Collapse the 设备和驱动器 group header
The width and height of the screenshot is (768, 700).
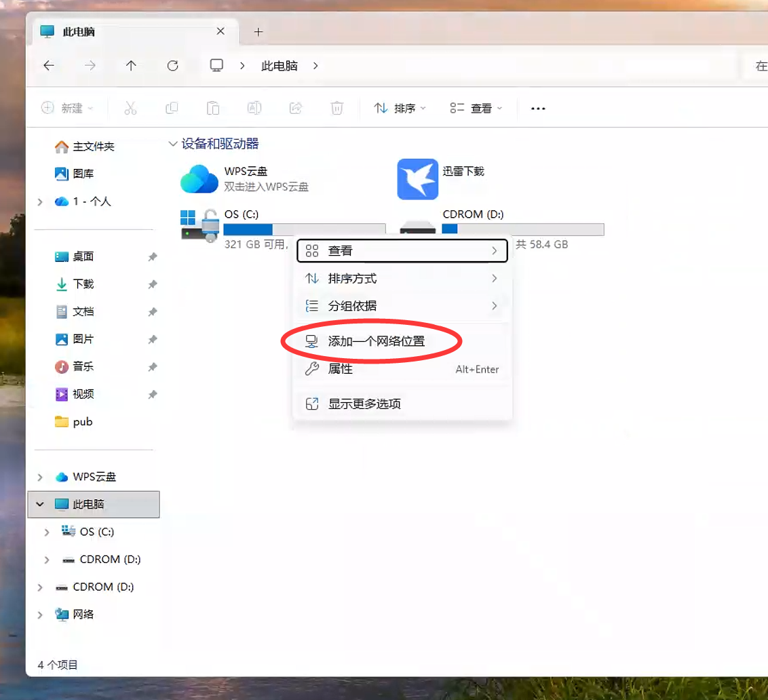click(x=172, y=144)
